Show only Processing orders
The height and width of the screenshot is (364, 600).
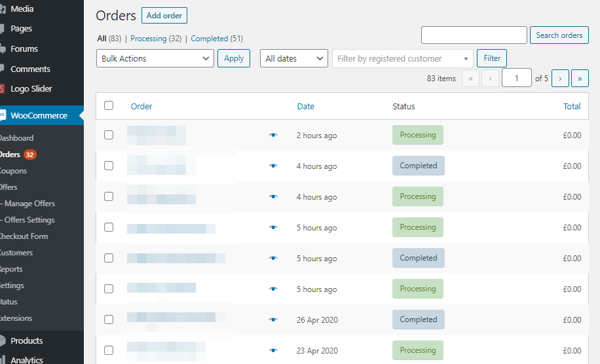148,39
